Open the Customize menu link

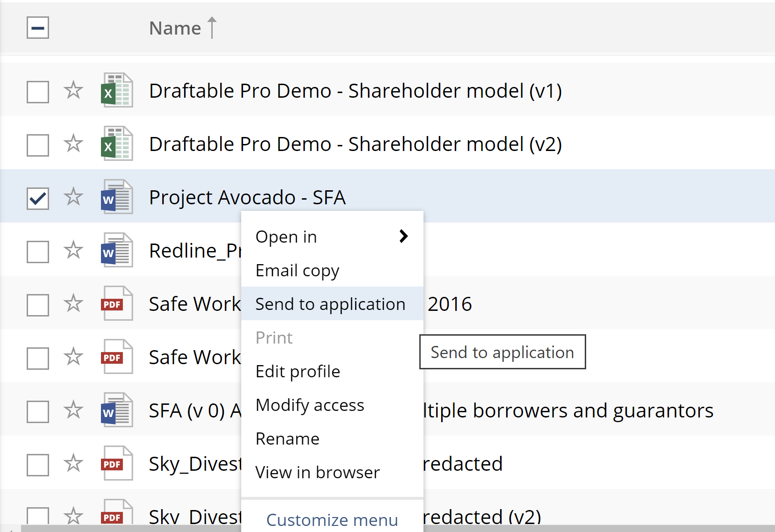coord(332,520)
